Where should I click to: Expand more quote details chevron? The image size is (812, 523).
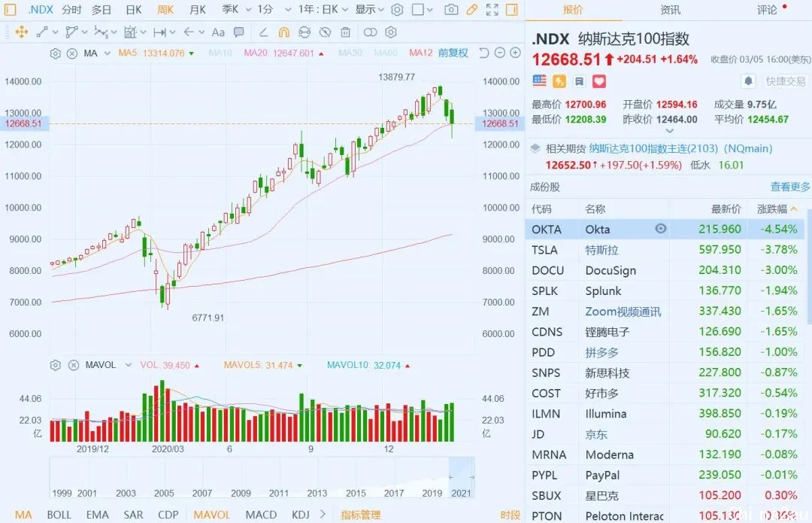[x=670, y=131]
